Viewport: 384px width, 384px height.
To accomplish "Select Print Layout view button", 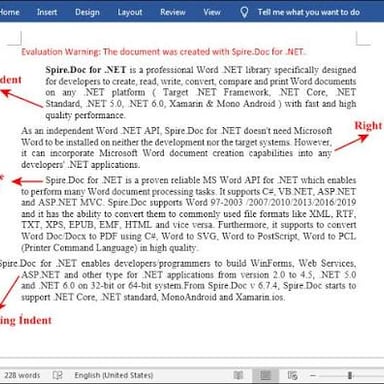I will tap(265, 376).
